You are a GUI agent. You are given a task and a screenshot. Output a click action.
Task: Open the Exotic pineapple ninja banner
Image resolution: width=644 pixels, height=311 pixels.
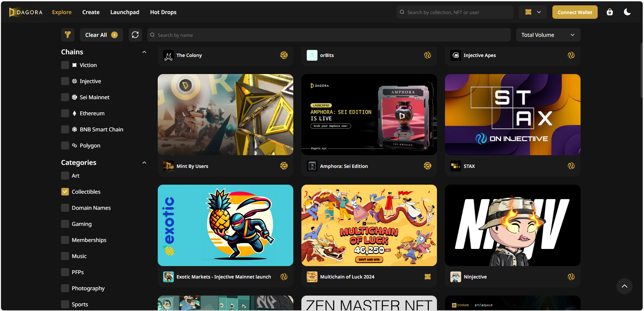226,225
